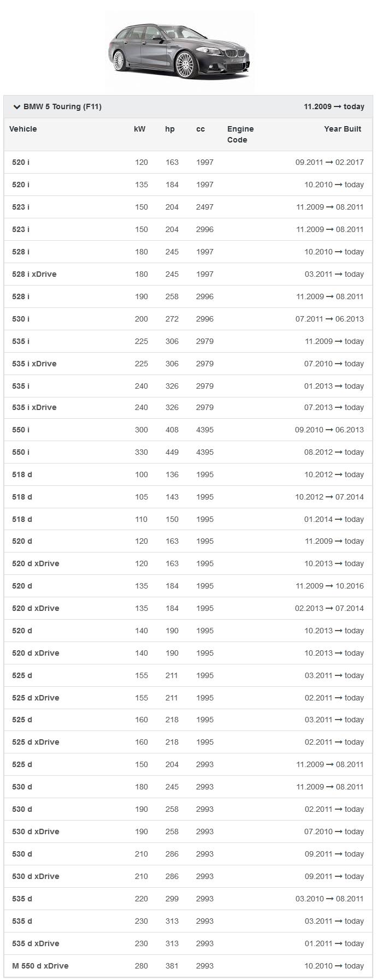Open the 550 i 449 hp entry

21,452
